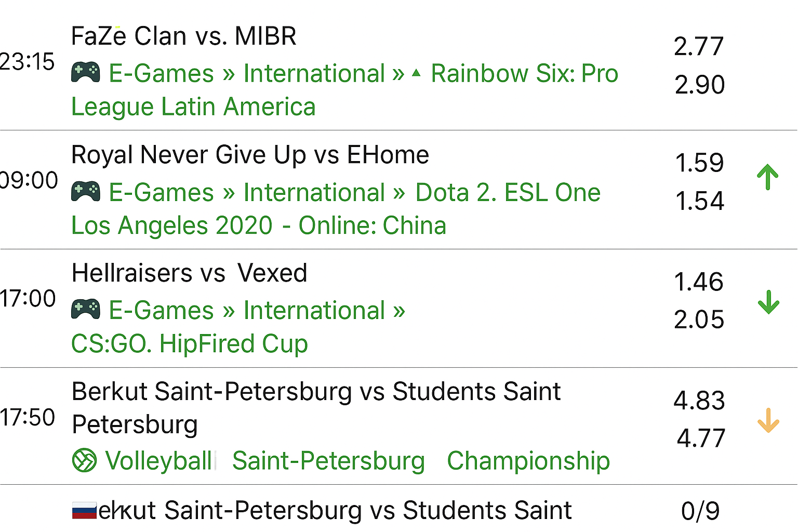Select odds 2.77 for FaZe Clan

tap(699, 47)
